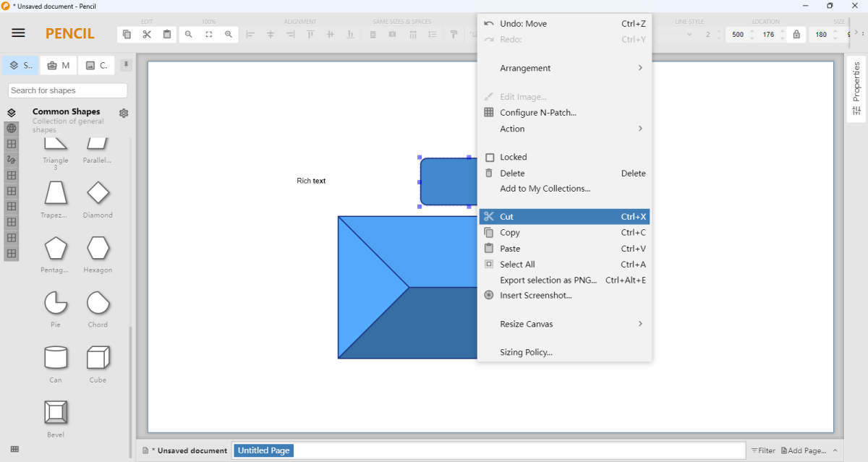The image size is (868, 462).
Task: Click the Filter pages button
Action: coord(762,450)
